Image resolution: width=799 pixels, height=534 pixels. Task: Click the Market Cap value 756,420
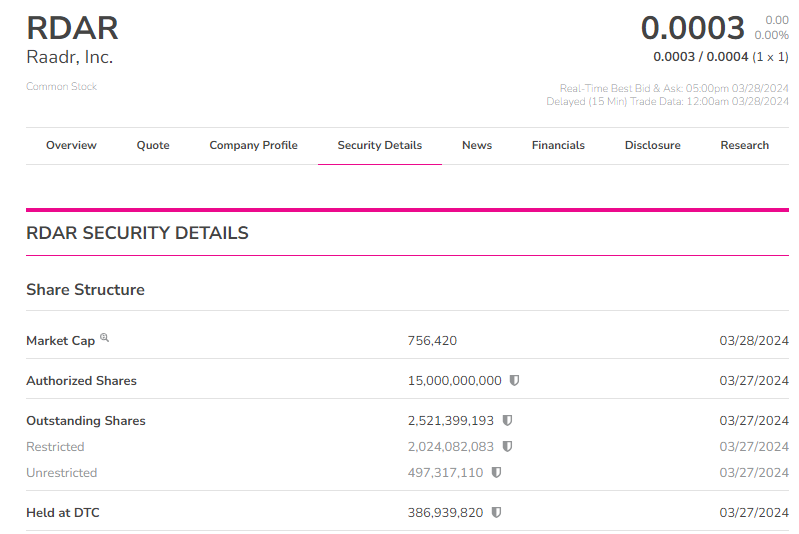point(432,340)
